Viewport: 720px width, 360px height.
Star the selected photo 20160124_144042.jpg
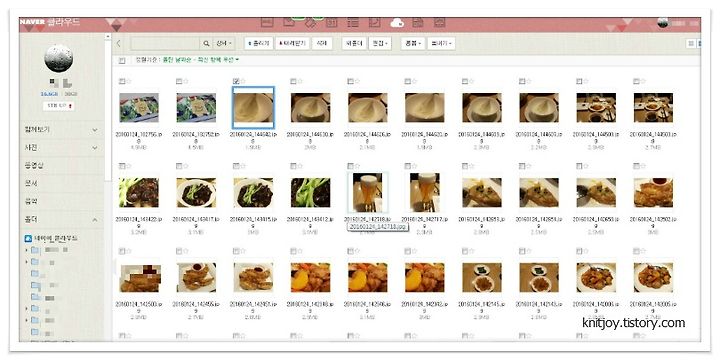point(243,81)
